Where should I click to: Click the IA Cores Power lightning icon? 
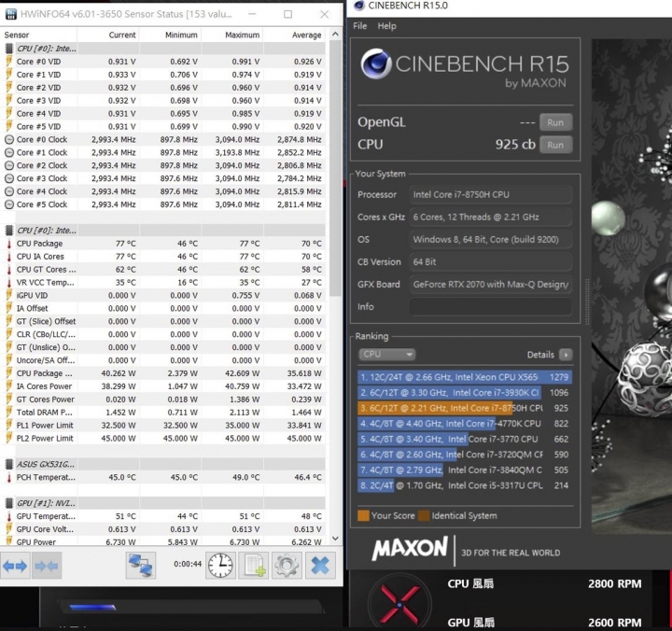[x=9, y=386]
